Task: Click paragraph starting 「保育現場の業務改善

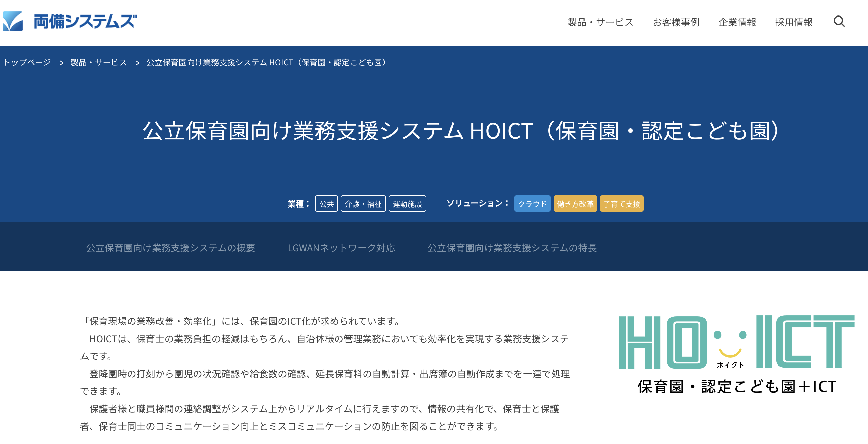Action: click(x=242, y=321)
